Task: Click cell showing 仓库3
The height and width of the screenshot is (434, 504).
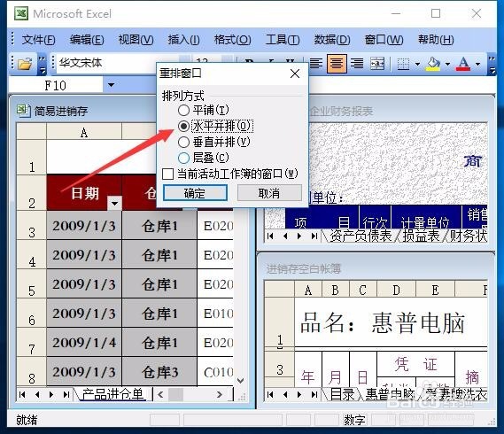Action: (x=159, y=372)
